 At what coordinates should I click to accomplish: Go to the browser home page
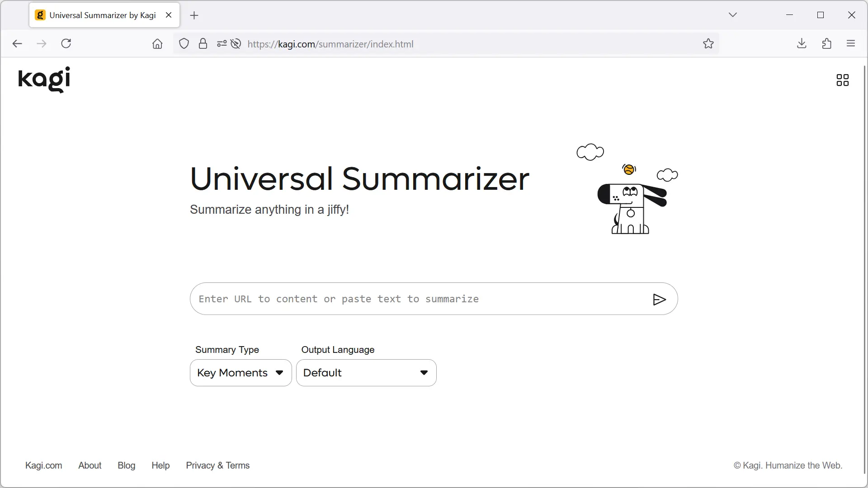(x=157, y=43)
